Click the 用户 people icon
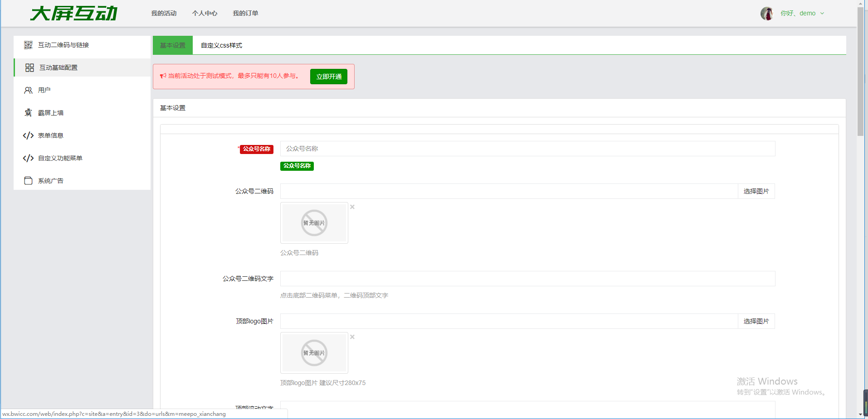Screen dimensions: 868x419 [28, 90]
